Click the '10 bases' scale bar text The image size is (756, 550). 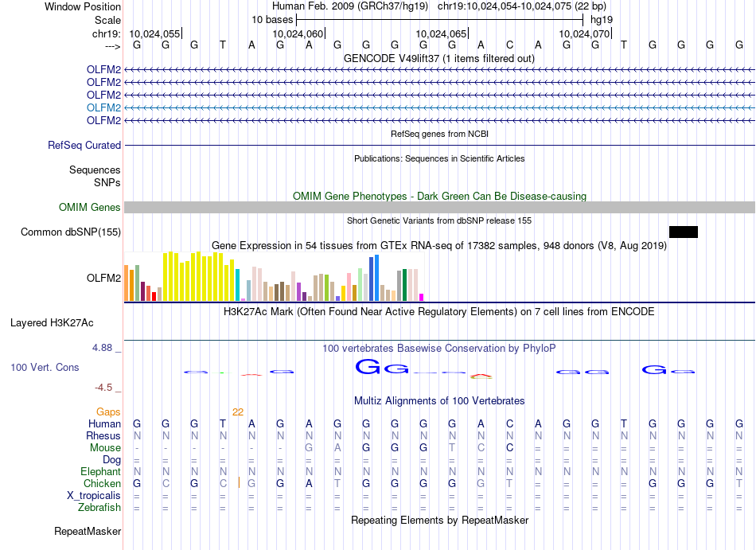272,20
